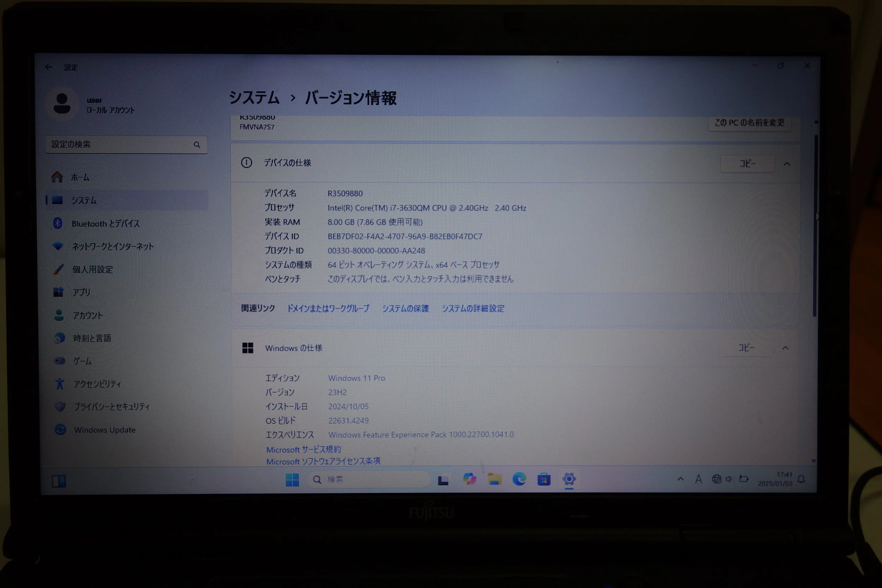Open Bluetooth and devices settings
Viewport: 882px width, 588px height.
pos(105,224)
